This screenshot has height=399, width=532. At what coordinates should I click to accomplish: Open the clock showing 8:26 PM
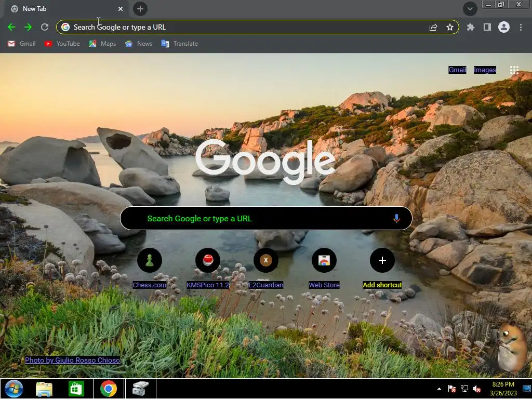click(x=503, y=389)
